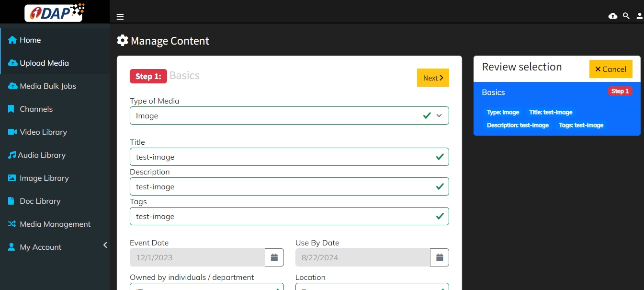The image size is (644, 290).
Task: Click into the Description field
Action: click(x=289, y=186)
